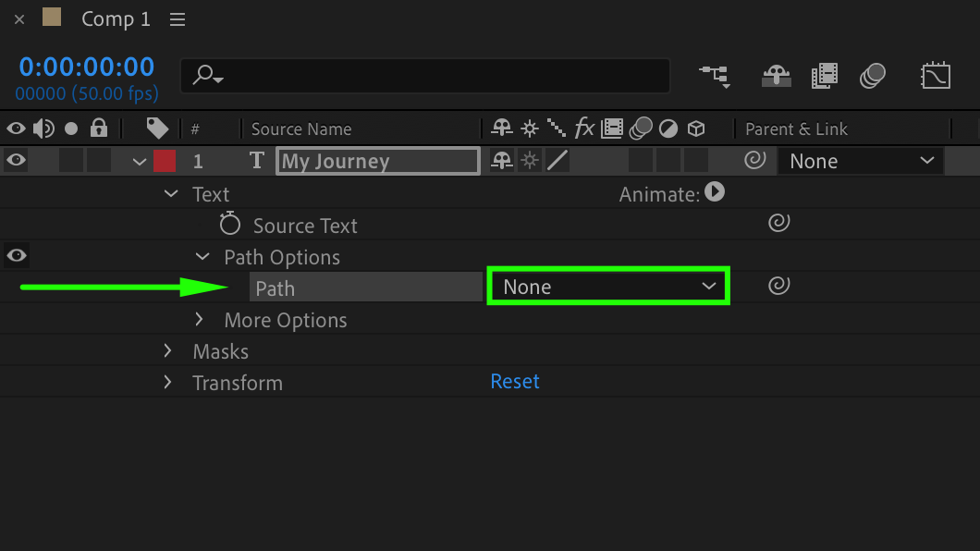
Task: Open the Composition Mini-Flowchart icon
Action: [714, 76]
